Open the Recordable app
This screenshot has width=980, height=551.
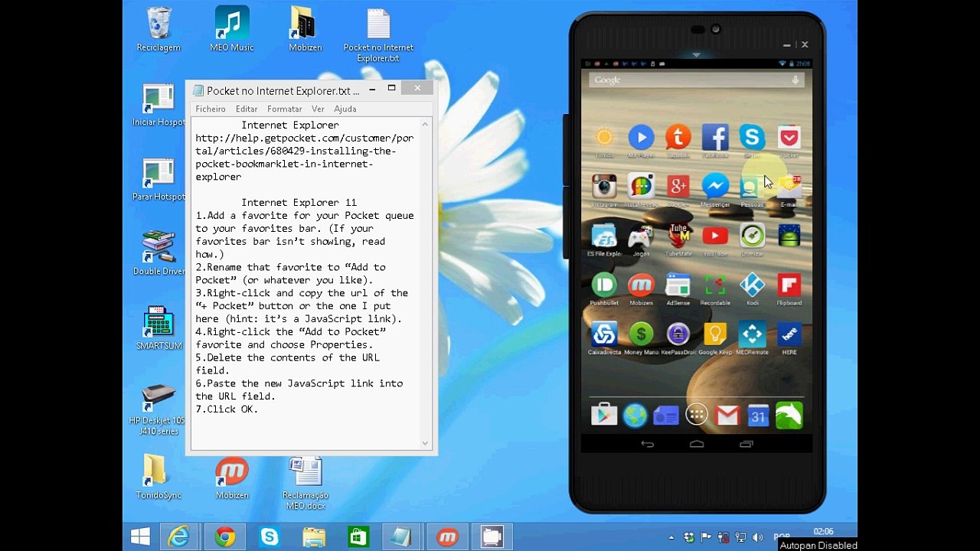coord(715,285)
